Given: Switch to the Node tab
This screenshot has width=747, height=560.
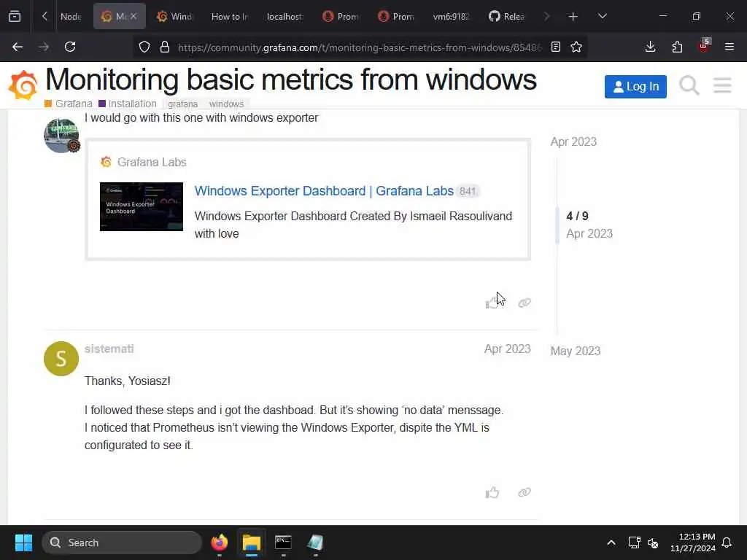Looking at the screenshot, I should point(71,16).
